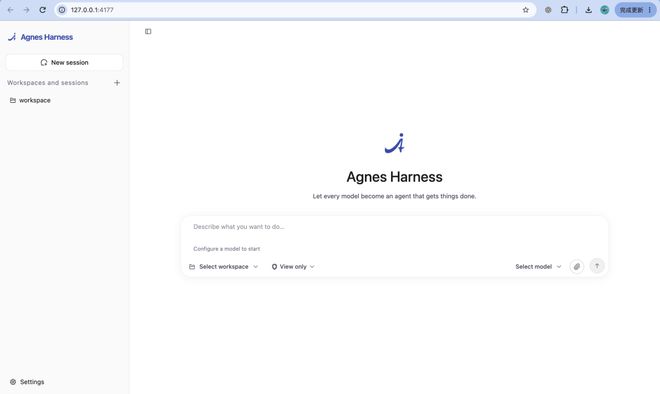Screen dimensions: 660x394
Task: Click the large Agnes Harness center logo
Action: click(395, 143)
